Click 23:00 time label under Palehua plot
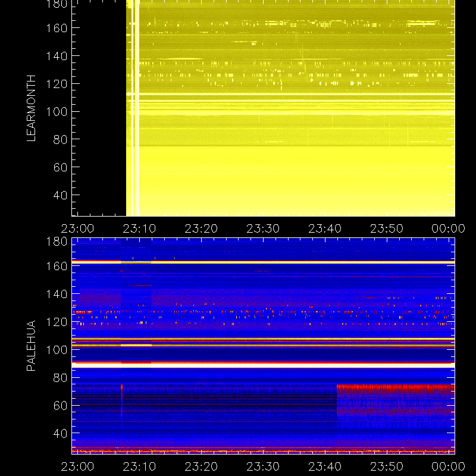This screenshot has width=476, height=476. click(77, 466)
